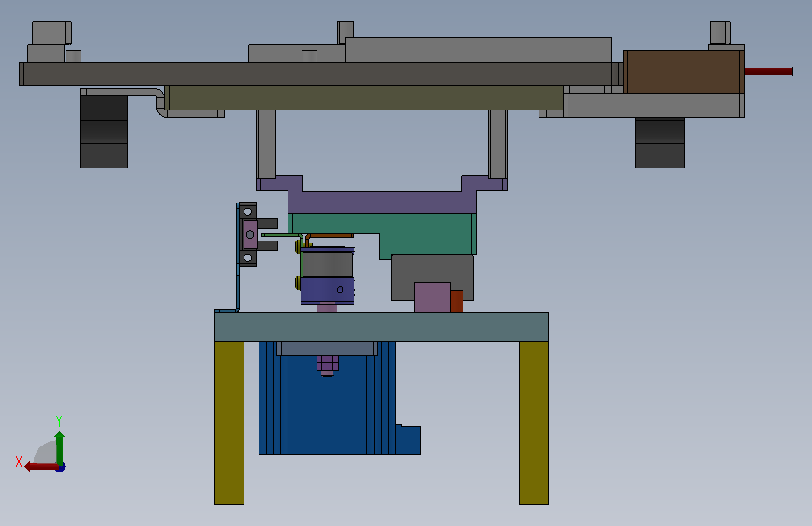Select the indigo coupling cylinder
Screen dimensions: 812x526
click(x=327, y=291)
